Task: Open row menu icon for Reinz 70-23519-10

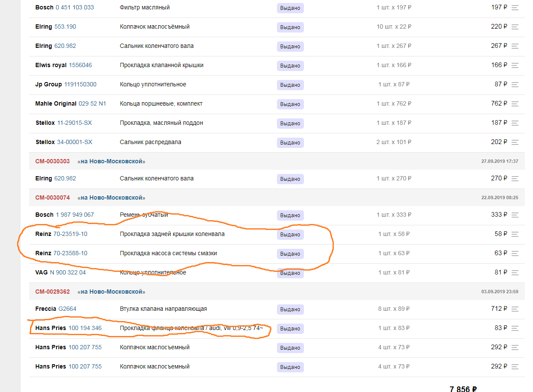Action: point(515,234)
